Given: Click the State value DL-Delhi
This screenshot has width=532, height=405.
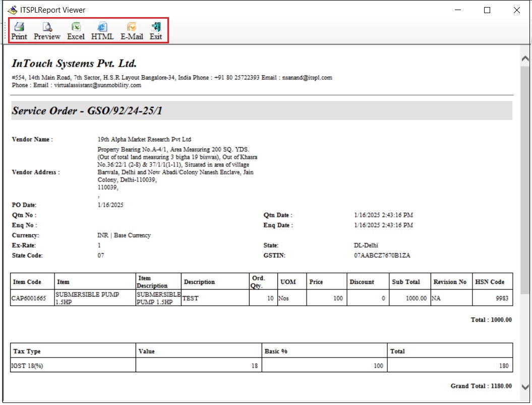Looking at the screenshot, I should (x=366, y=245).
